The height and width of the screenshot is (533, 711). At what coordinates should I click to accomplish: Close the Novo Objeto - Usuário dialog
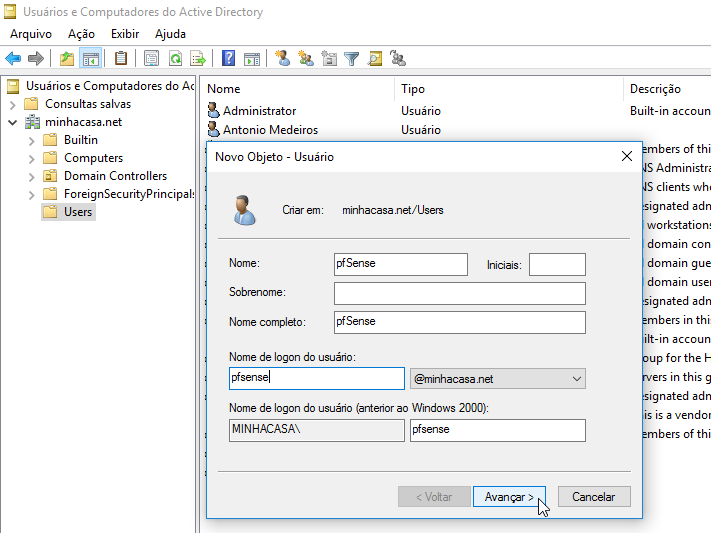point(627,156)
